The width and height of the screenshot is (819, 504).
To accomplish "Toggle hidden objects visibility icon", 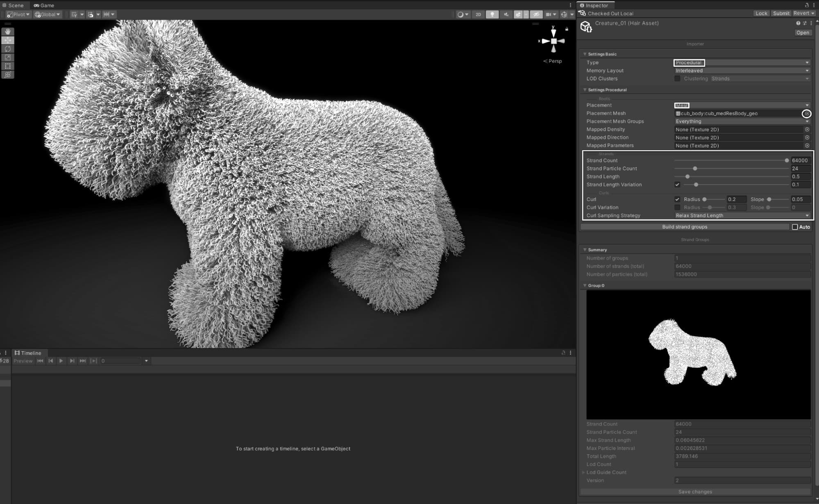I will [x=536, y=14].
